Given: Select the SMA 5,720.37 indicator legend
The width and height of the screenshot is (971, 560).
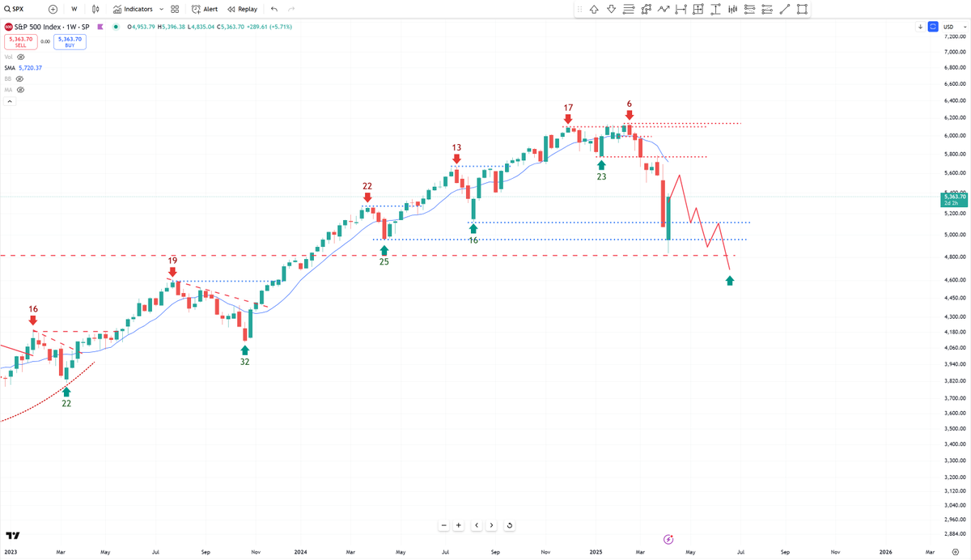Looking at the screenshot, I should tap(23, 68).
